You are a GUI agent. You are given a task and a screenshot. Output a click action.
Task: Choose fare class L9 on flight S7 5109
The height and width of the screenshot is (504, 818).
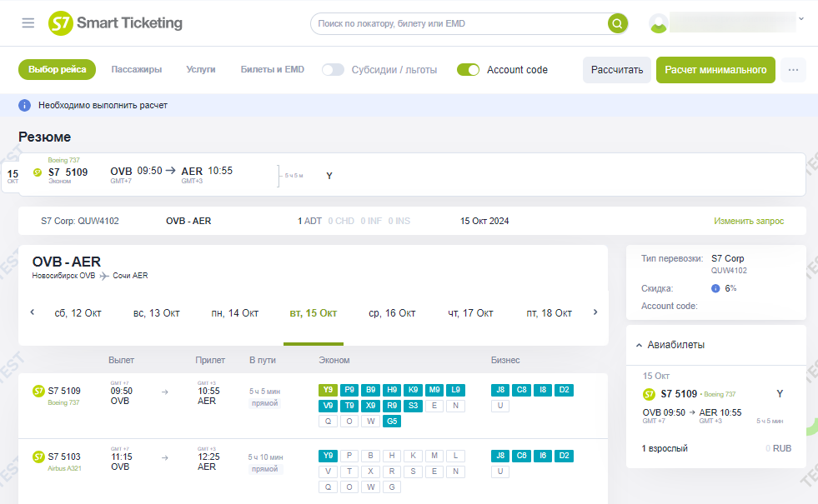[x=456, y=390]
